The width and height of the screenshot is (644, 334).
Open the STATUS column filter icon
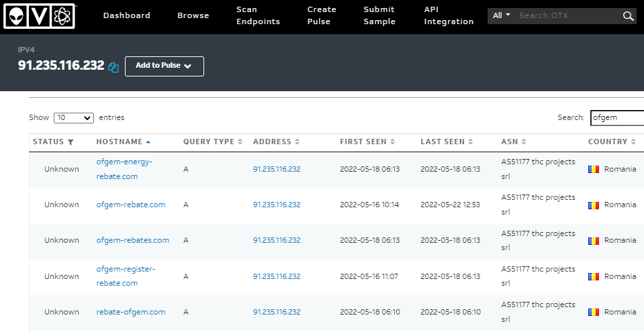71,142
